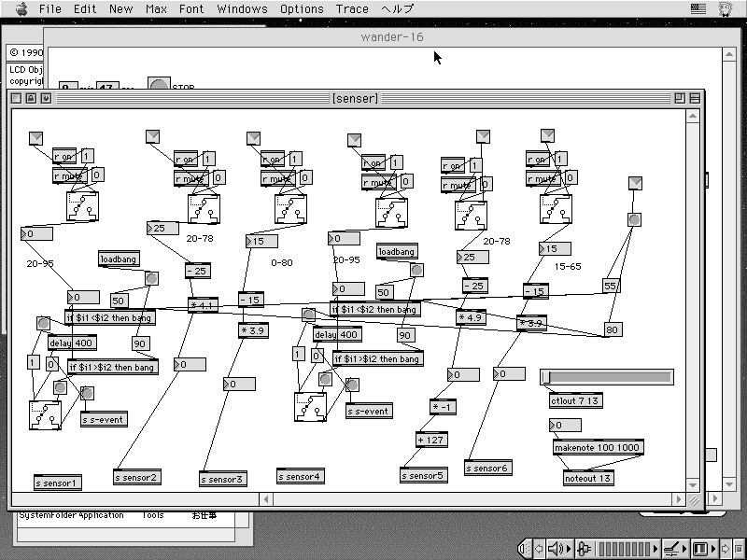Click the wander-16 window scroll down arrow
The image size is (747, 560).
[x=729, y=483]
